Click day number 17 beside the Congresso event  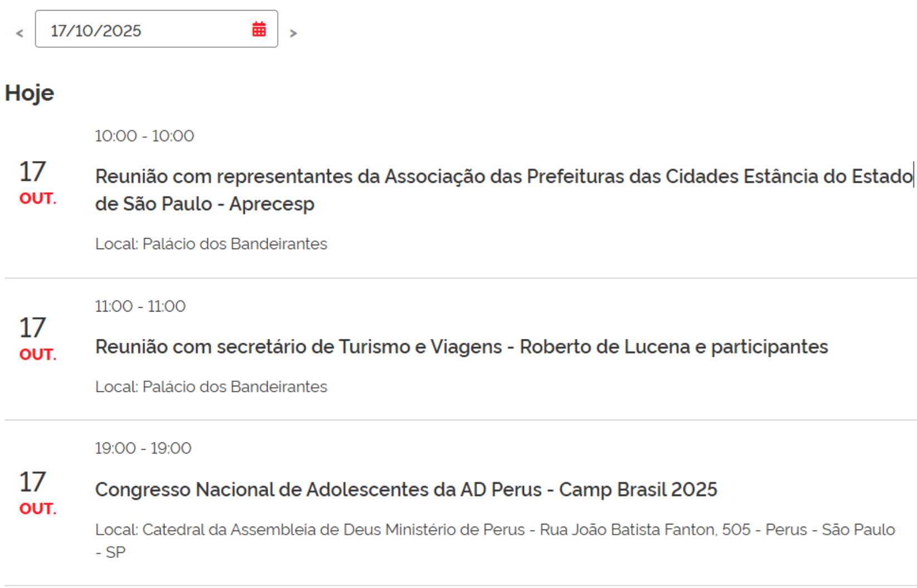(x=32, y=482)
